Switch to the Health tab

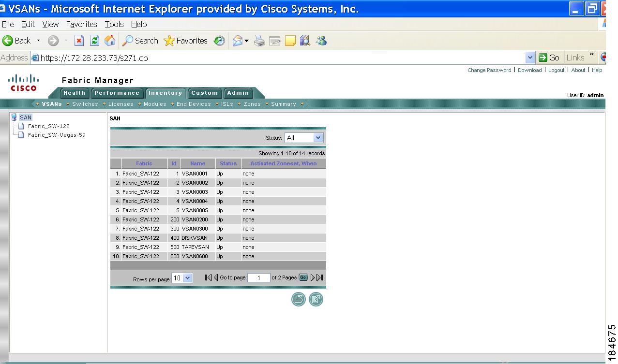tap(74, 93)
